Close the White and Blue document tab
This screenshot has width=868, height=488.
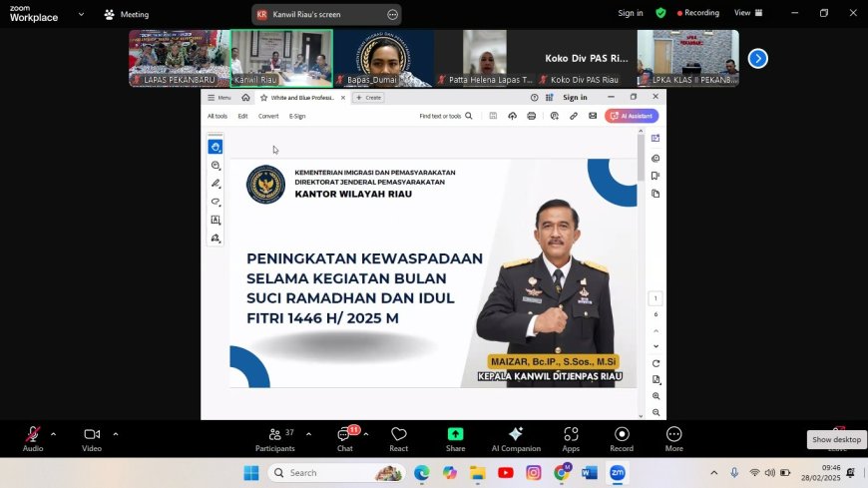pyautogui.click(x=343, y=98)
